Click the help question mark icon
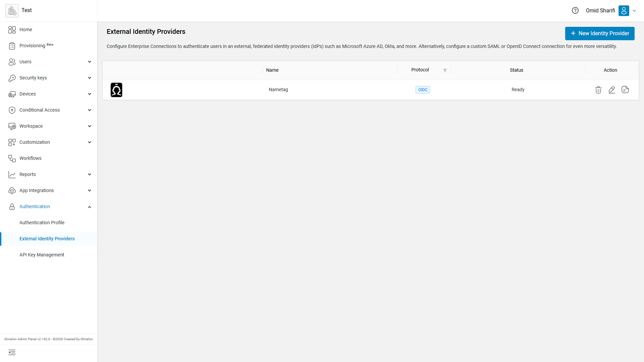 click(x=575, y=10)
